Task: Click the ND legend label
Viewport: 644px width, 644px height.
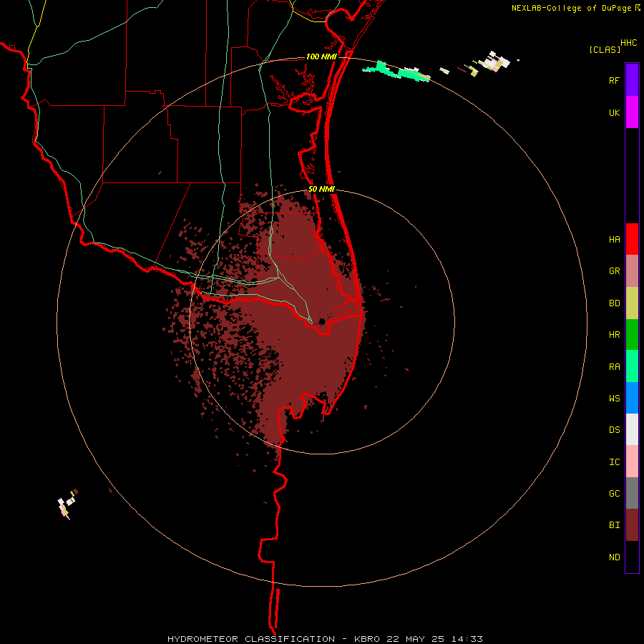Action: click(x=614, y=557)
